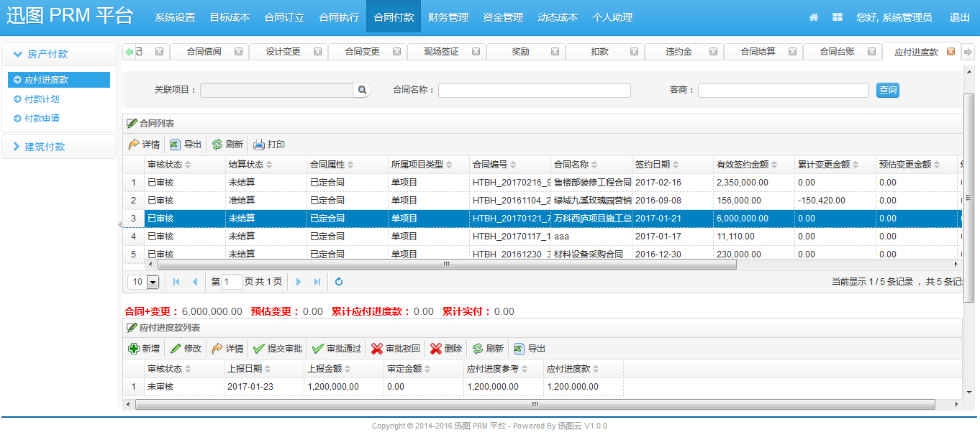
Task: Open 付款计划 in the sidebar
Action: [42, 99]
